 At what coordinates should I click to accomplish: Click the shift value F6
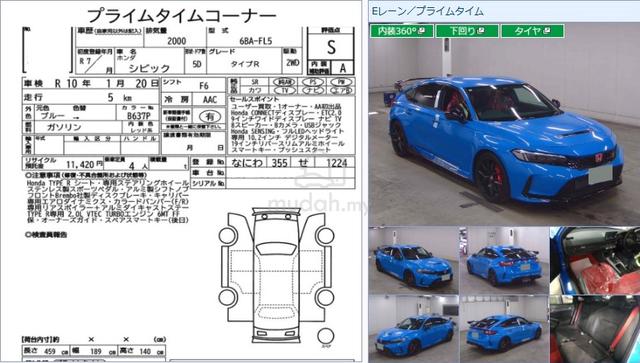click(x=204, y=86)
